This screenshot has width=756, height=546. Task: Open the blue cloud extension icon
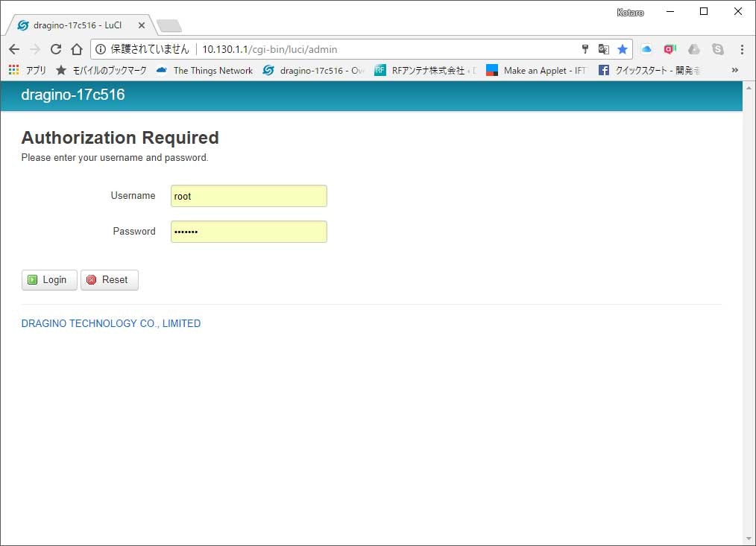646,48
